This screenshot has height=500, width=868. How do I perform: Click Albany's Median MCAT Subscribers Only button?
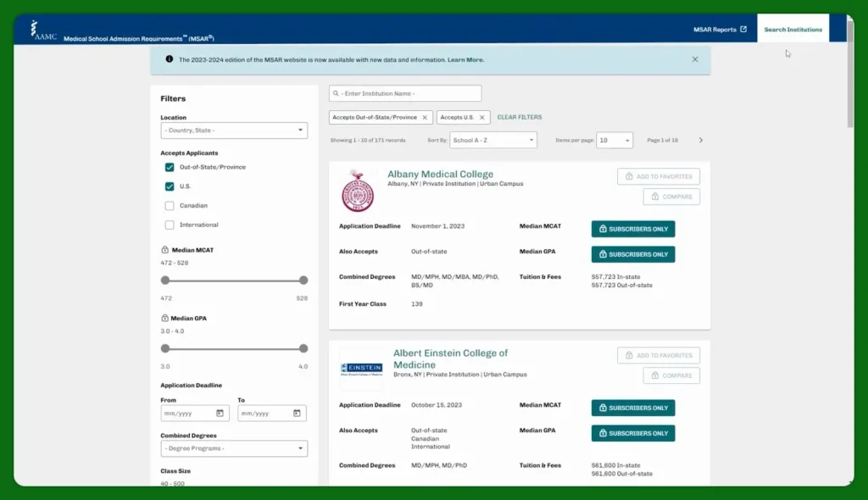(632, 229)
